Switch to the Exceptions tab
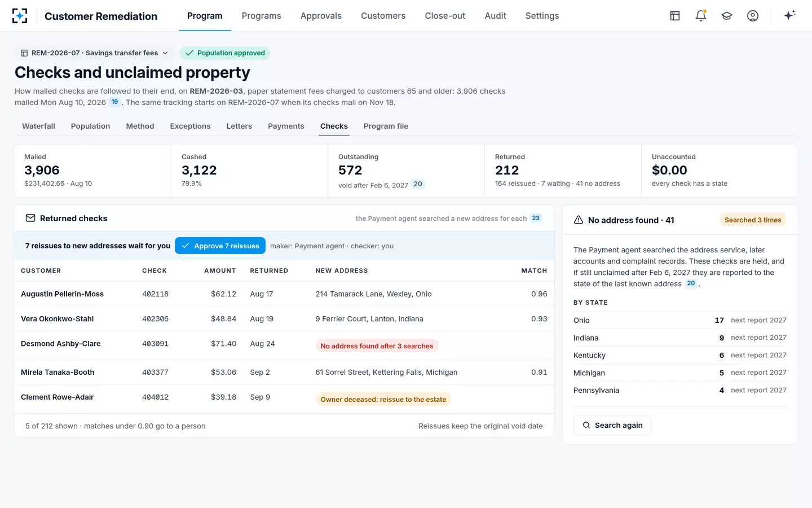Screen dimensions: 812x508 pyautogui.click(x=190, y=126)
